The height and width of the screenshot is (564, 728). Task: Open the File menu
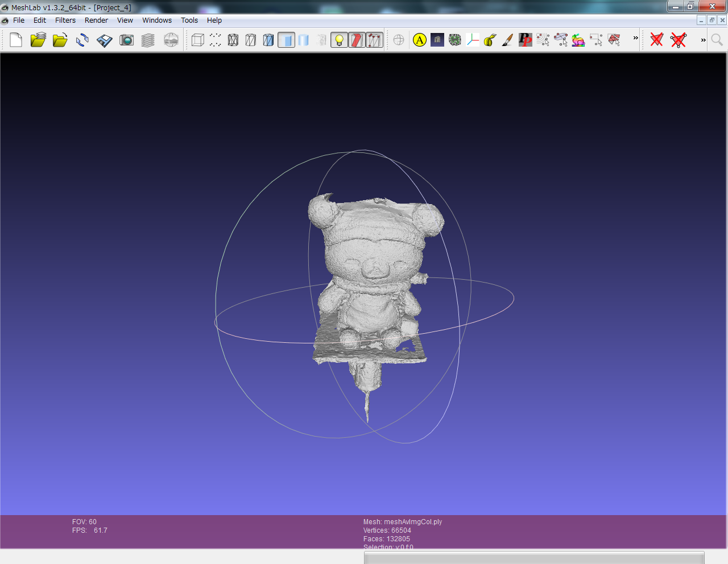coord(19,20)
